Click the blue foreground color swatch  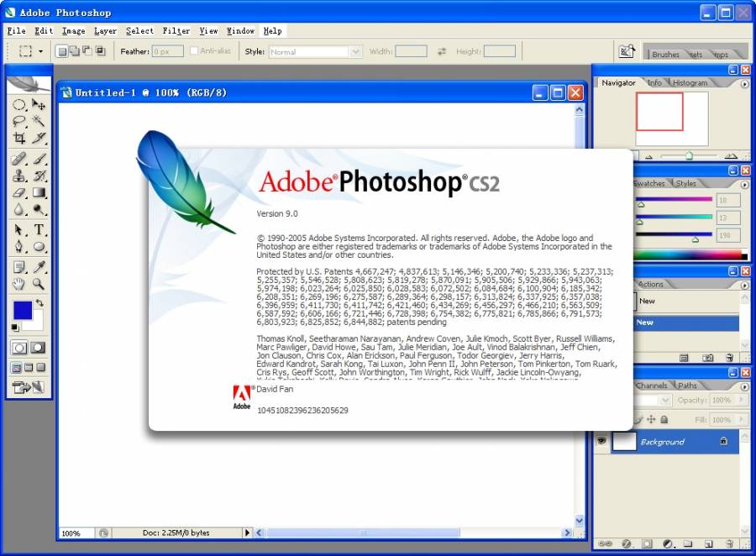(23, 310)
